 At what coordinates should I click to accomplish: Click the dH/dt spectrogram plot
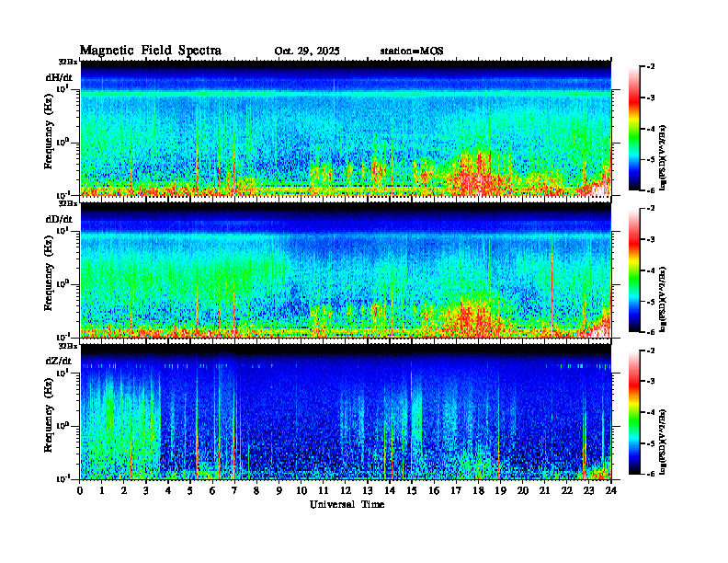(x=346, y=128)
